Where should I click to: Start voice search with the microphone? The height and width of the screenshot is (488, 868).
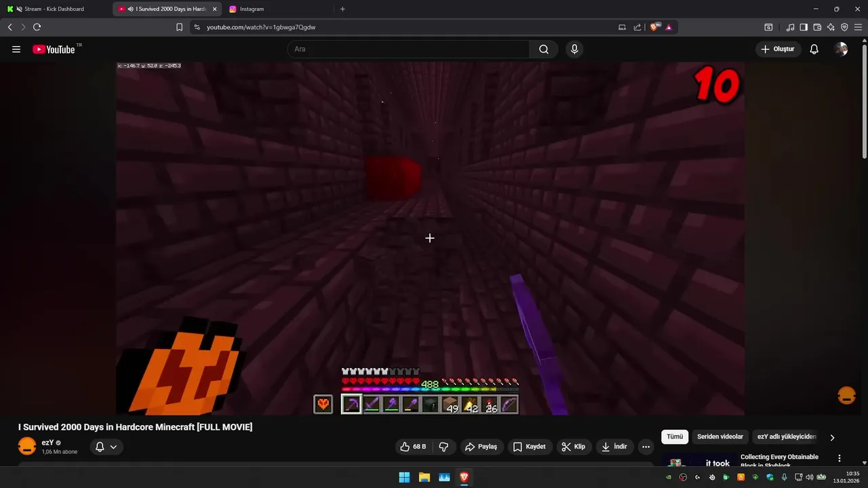pyautogui.click(x=574, y=49)
